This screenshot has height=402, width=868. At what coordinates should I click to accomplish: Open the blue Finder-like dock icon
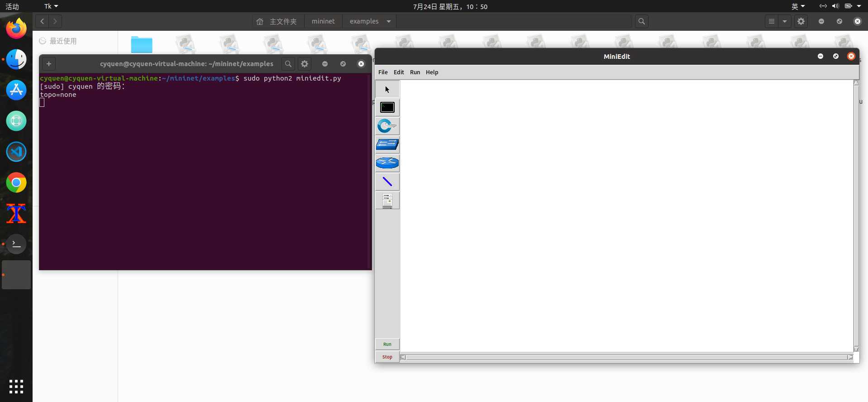point(16,59)
